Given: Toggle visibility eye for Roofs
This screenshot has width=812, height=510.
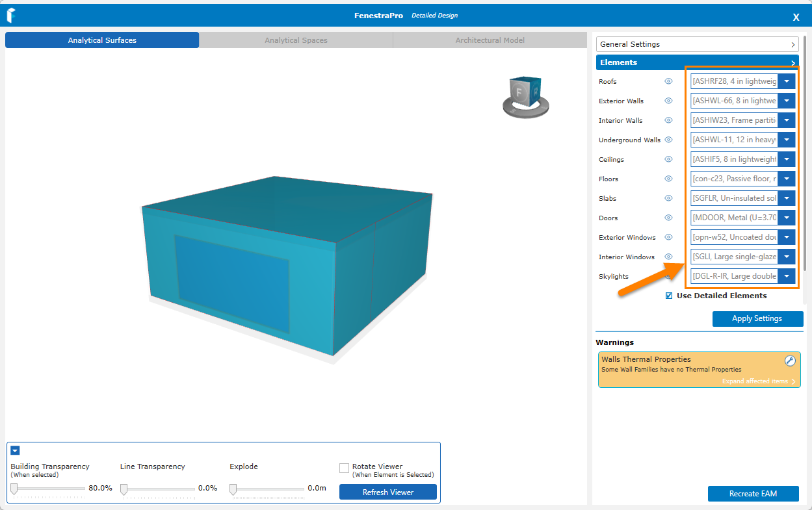Looking at the screenshot, I should [668, 82].
